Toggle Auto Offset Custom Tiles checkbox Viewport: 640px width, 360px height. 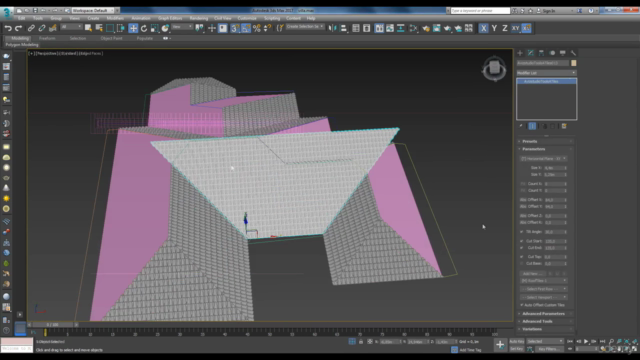tap(522, 305)
